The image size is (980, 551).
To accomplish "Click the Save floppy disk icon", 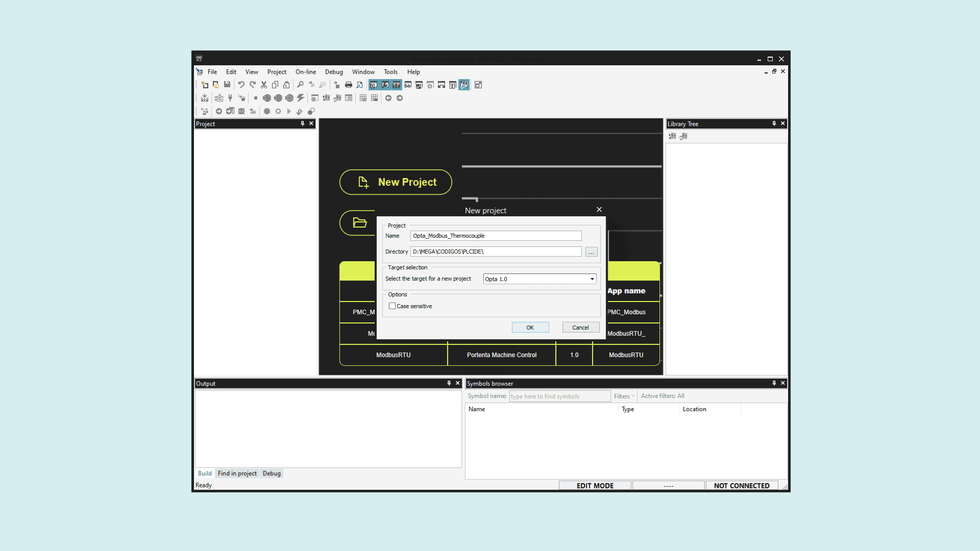I will point(227,85).
